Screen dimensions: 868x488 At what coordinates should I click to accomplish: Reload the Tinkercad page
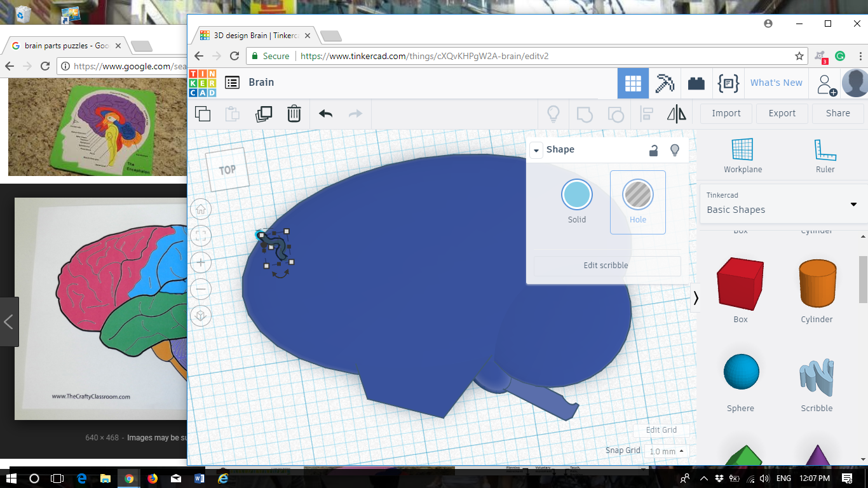tap(234, 56)
